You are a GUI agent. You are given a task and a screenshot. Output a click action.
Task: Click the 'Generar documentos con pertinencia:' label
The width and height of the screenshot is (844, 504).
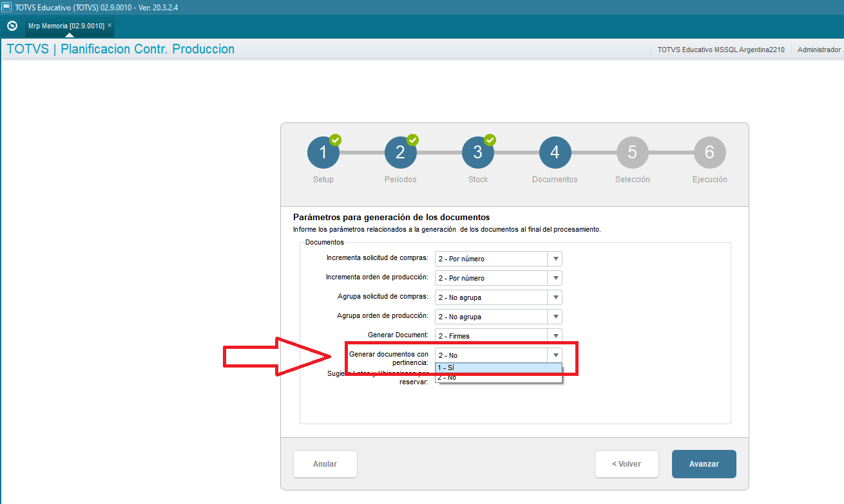pyautogui.click(x=388, y=359)
